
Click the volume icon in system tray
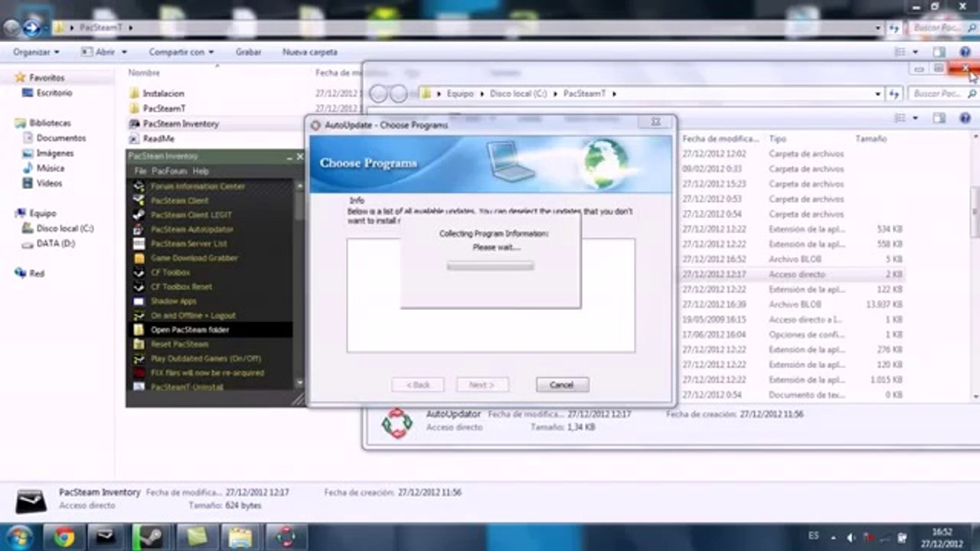pos(851,536)
